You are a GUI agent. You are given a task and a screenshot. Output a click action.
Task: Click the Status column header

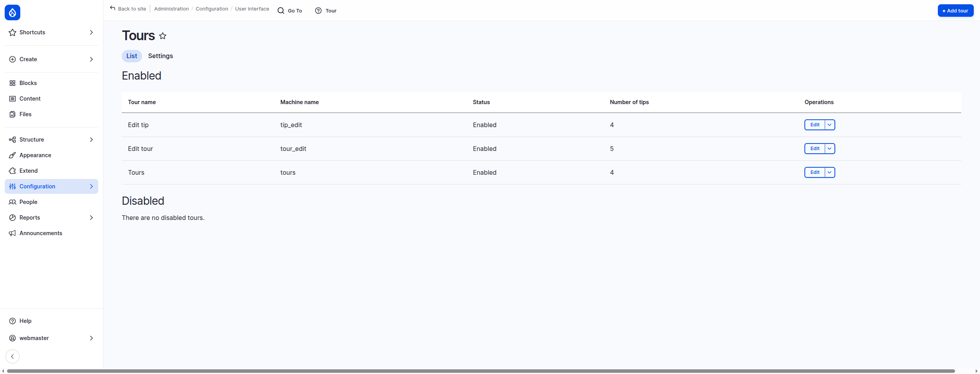(481, 102)
